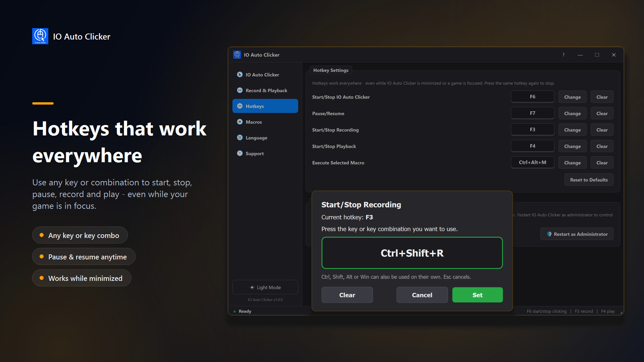Screen dimensions: 644x362
Task: Click the green Ready status dot
Action: (234, 311)
